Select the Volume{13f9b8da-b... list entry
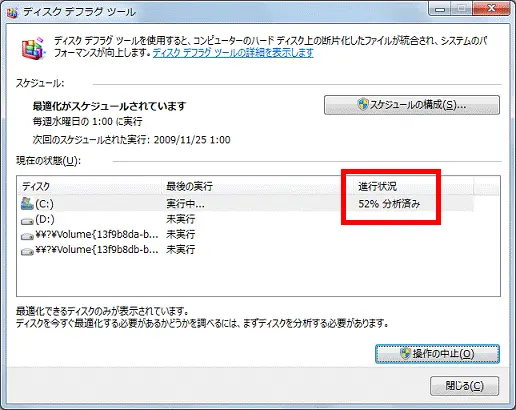This screenshot has height=410, width=516. (97, 235)
